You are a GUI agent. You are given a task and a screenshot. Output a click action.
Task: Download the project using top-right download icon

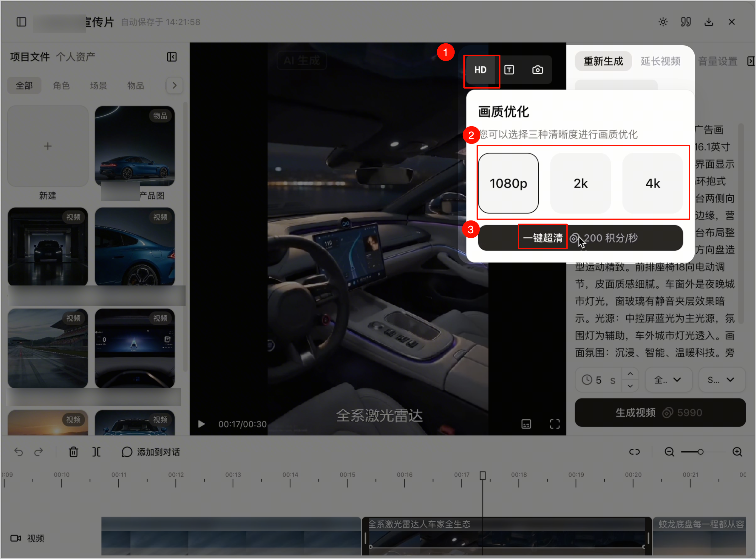[709, 22]
